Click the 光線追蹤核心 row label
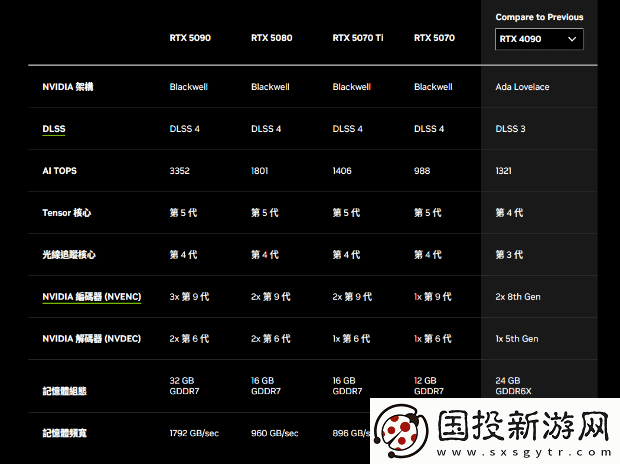This screenshot has height=464, width=620. point(69,255)
